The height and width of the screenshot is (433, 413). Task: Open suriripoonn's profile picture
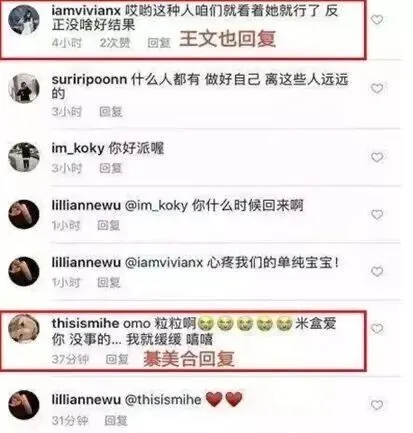[24, 88]
